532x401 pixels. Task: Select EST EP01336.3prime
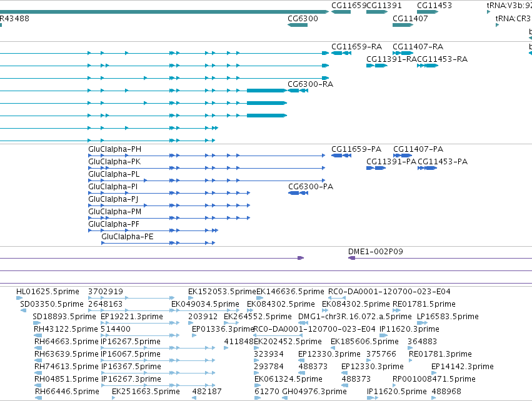click(x=223, y=329)
